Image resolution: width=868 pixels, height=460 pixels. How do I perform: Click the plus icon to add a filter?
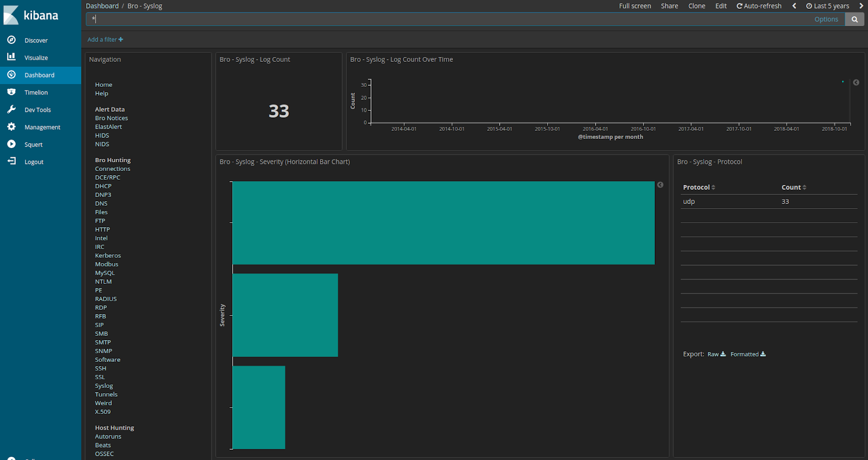pyautogui.click(x=120, y=40)
